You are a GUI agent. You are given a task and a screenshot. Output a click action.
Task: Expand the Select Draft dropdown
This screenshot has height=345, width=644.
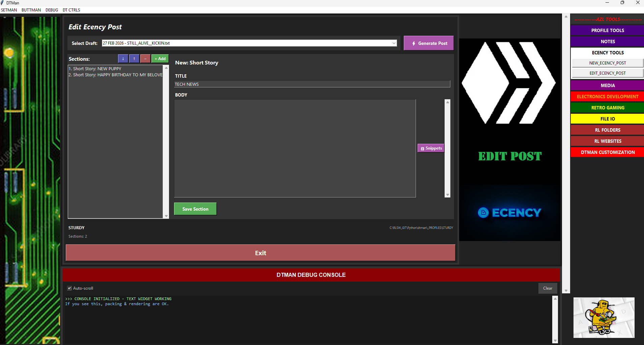394,43
